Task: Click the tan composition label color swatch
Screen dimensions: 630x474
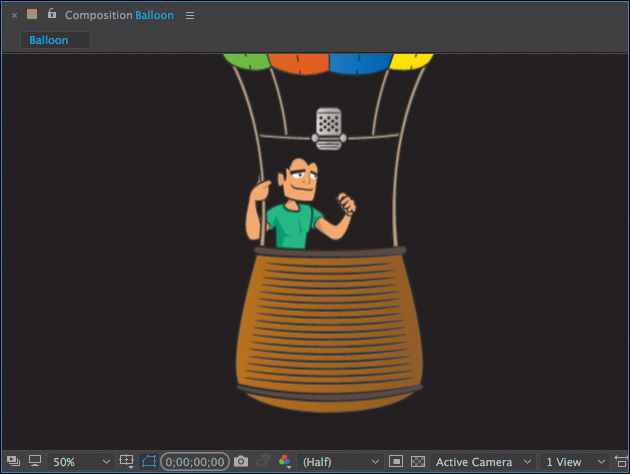Action: point(32,14)
